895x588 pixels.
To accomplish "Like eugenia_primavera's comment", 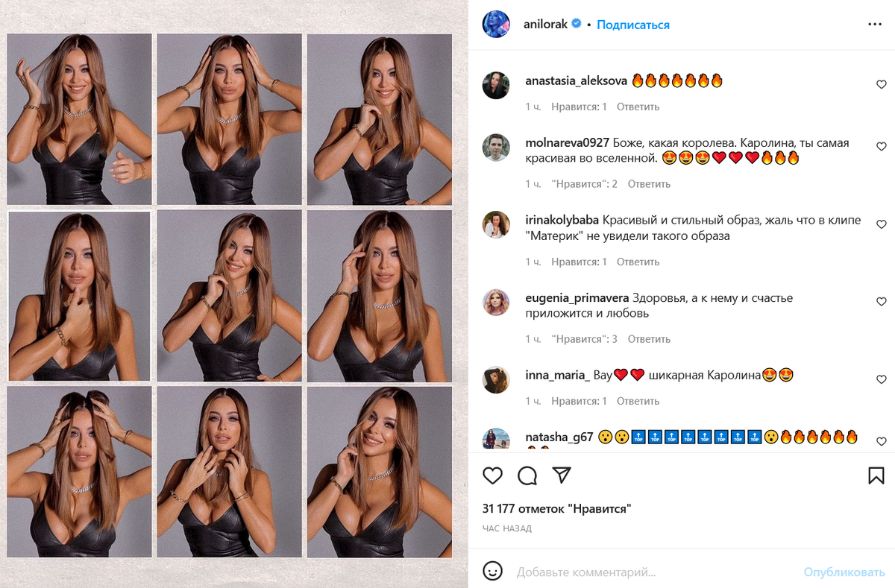I will click(882, 302).
